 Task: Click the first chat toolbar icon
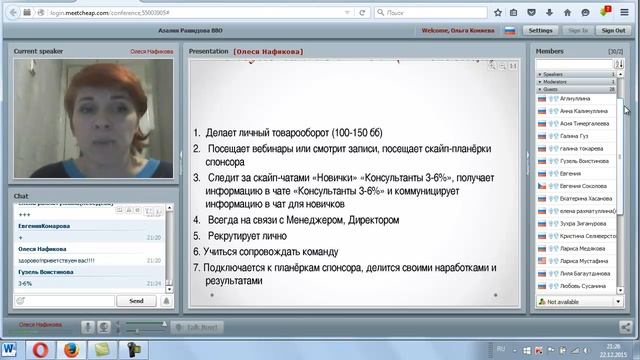pyautogui.click(x=119, y=210)
